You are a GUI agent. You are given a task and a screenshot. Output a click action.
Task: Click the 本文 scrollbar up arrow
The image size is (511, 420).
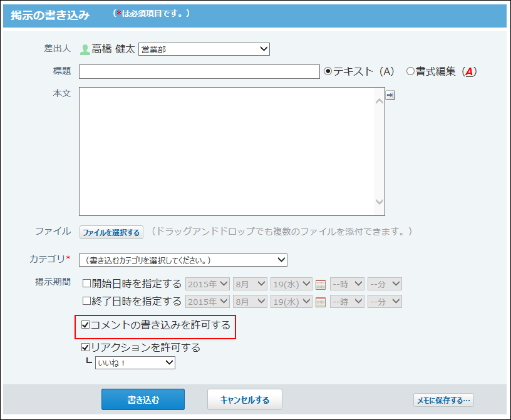[379, 101]
